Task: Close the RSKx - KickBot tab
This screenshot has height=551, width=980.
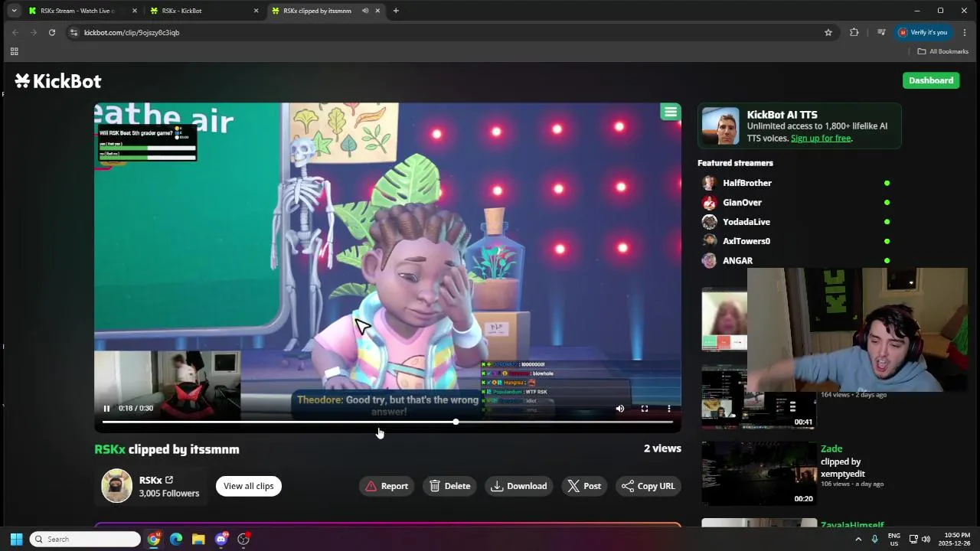Action: 256,11
